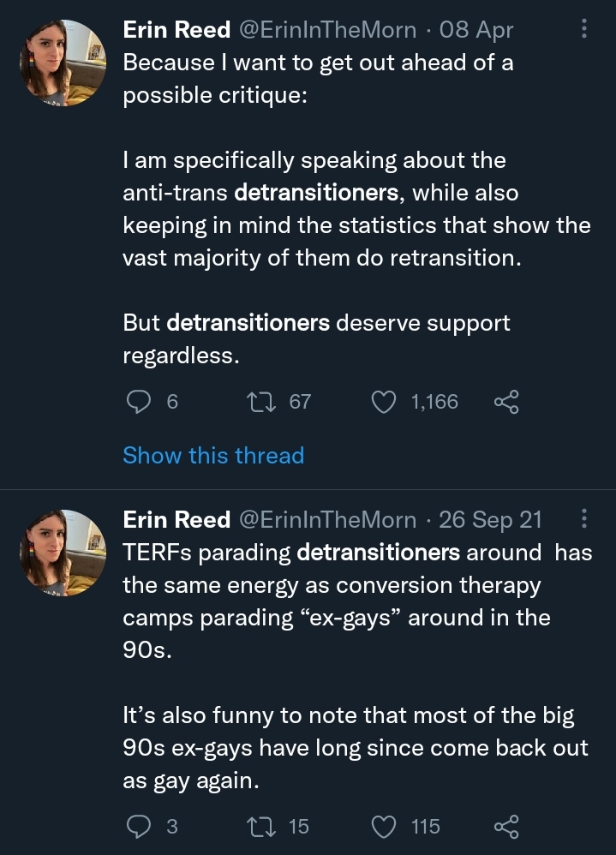616x855 pixels.
Task: Share the 26 Sep 21 tweet
Action: tap(505, 826)
